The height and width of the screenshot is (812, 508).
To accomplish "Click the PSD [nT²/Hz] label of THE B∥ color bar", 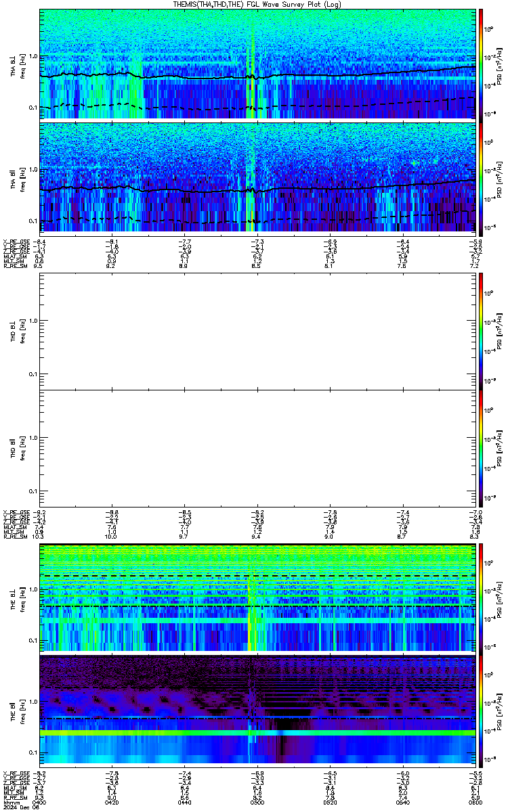I will pyautogui.click(x=499, y=710).
